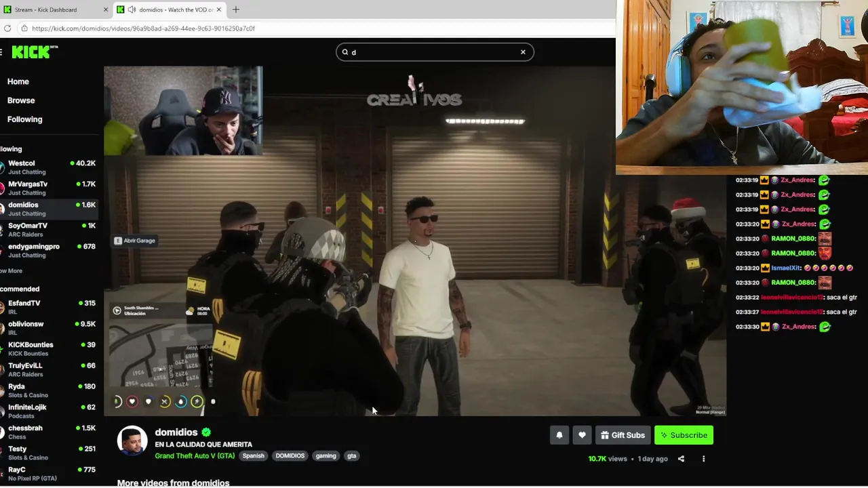
Task: Open the three-dot more options menu
Action: 703,459
